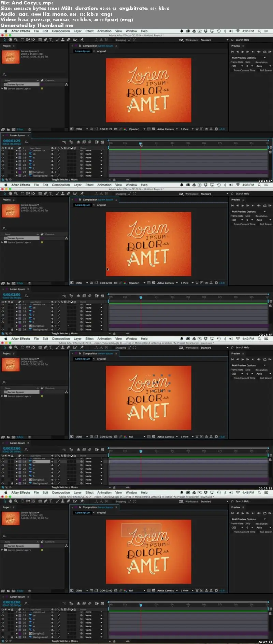Expand Lorem Ipsum Layers folder in 4:48 PM frame
The image size is (273, 644).
(2, 550)
